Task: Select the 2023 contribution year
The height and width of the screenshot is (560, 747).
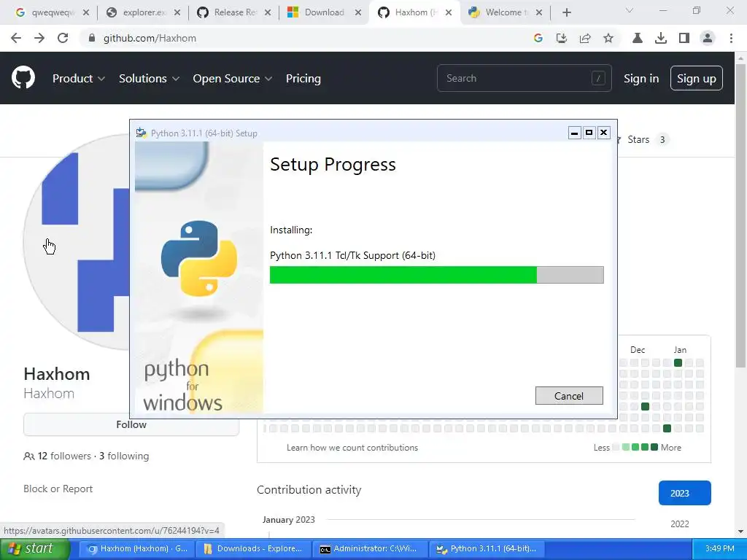Action: tap(684, 493)
